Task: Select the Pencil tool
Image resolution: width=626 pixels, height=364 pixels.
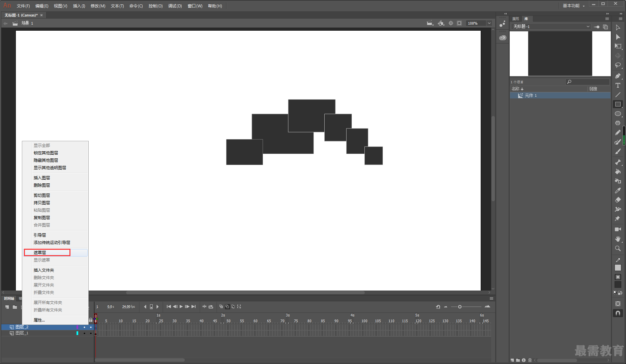Action: (x=618, y=132)
